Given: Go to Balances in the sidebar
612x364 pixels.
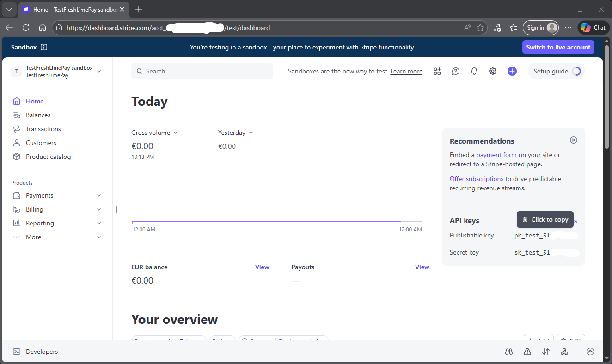Looking at the screenshot, I should point(38,115).
